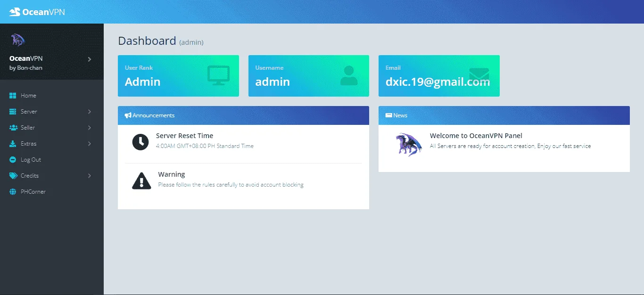Click the OceanVPN logo in top bar
Image resolution: width=644 pixels, height=295 pixels.
click(37, 12)
